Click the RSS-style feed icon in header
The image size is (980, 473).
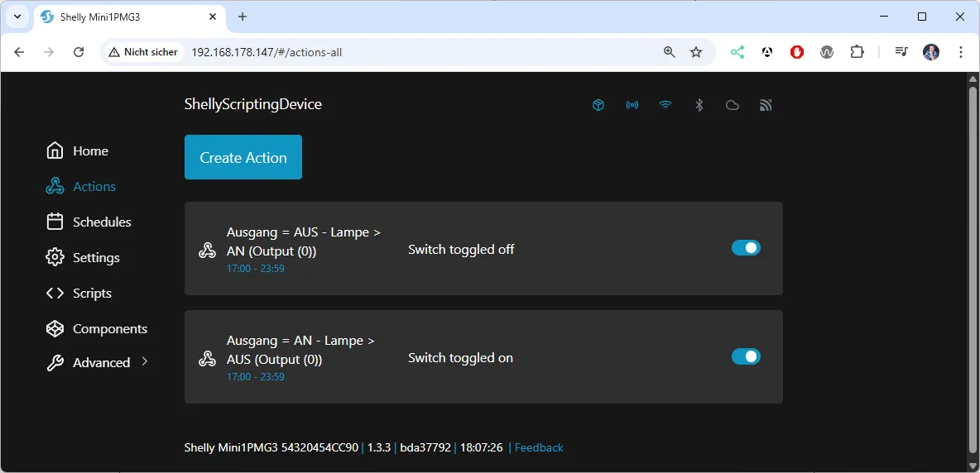(x=766, y=105)
